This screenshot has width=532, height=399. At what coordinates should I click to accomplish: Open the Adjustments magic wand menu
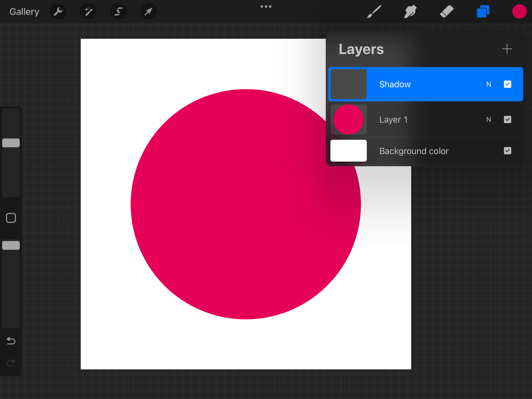click(x=88, y=11)
